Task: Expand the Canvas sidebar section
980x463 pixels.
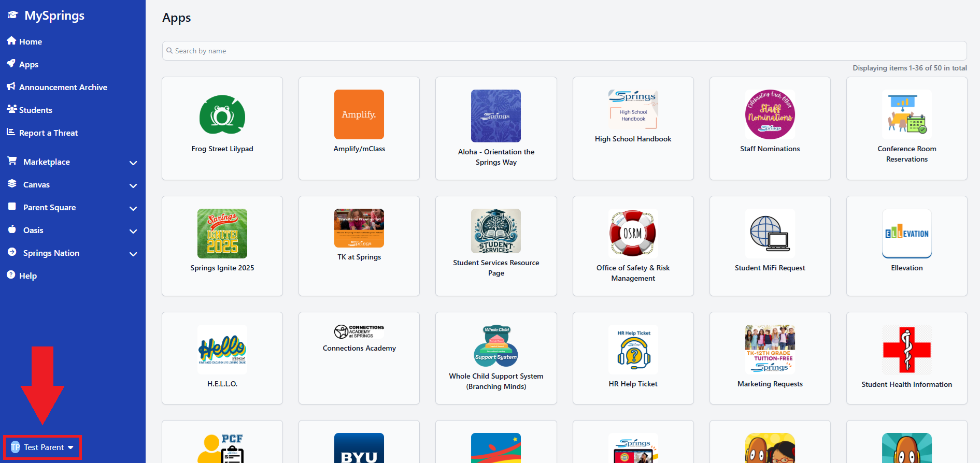Action: pos(133,185)
